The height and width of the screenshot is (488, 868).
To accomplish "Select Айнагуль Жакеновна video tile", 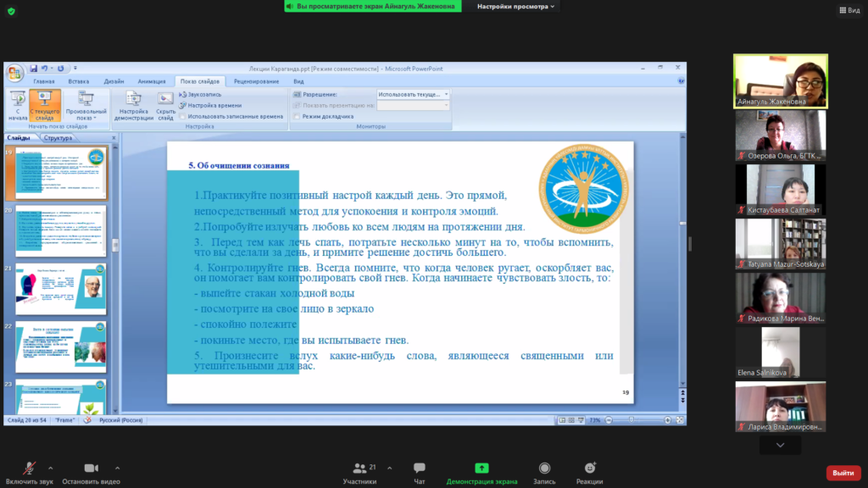I will tap(781, 80).
